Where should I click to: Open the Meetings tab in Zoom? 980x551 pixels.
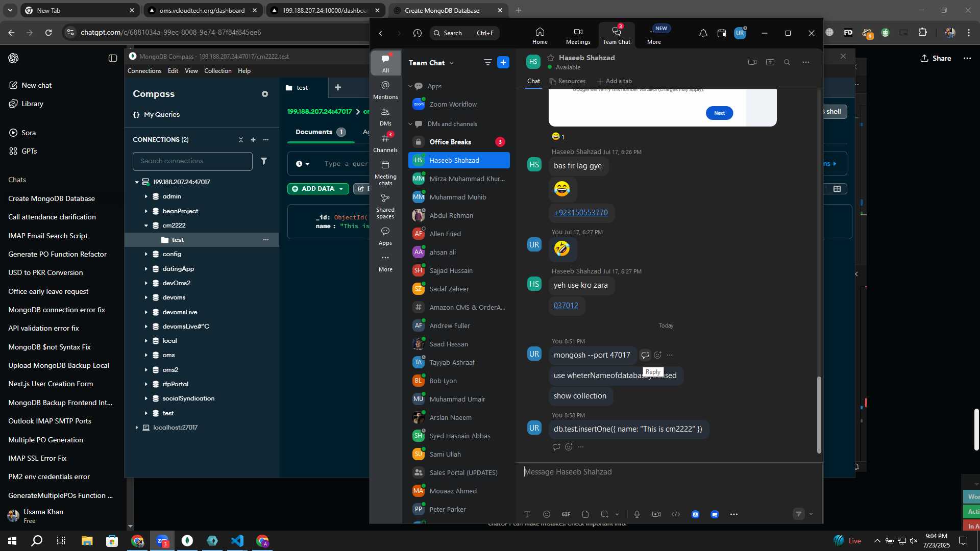pos(578,36)
